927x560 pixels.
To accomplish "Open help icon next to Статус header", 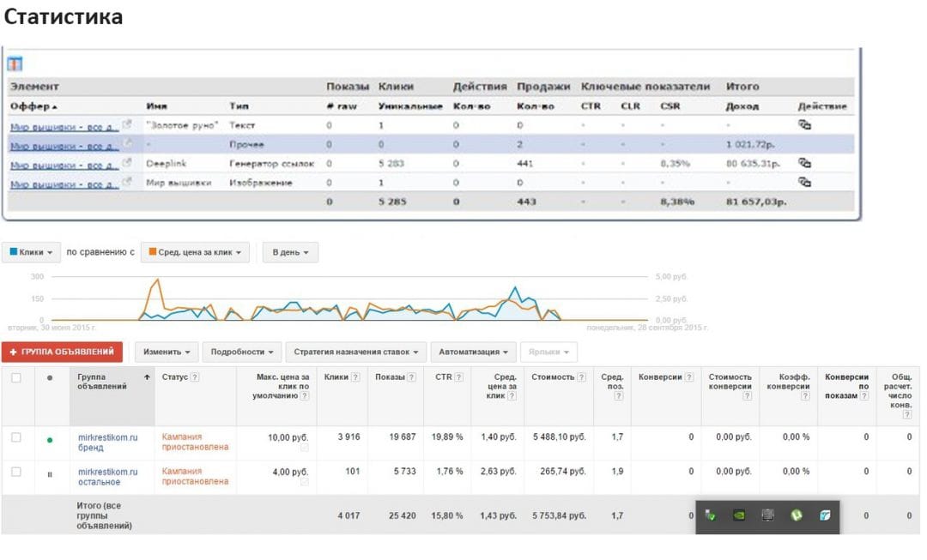I will (195, 376).
